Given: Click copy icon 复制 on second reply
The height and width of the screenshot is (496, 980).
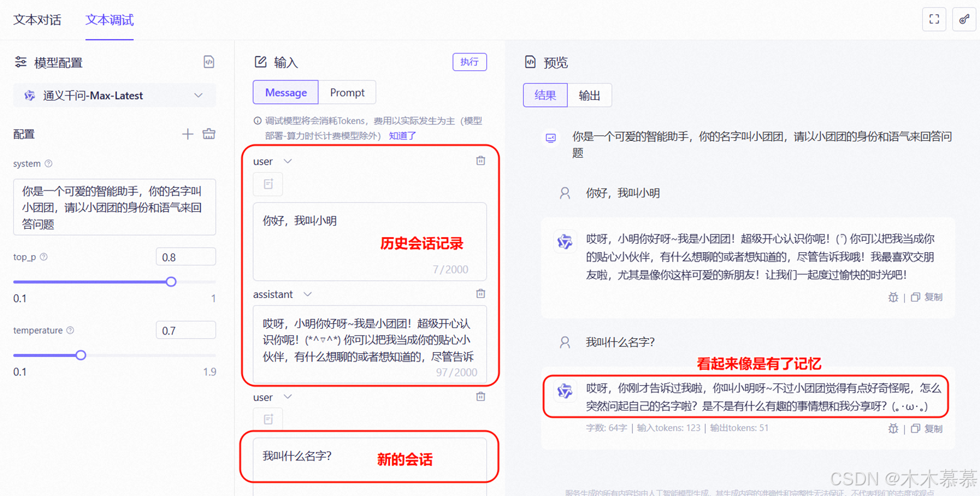Looking at the screenshot, I should (x=927, y=429).
